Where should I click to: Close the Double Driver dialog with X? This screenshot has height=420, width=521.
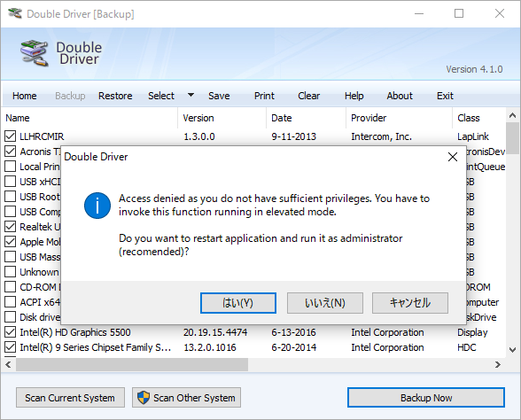click(453, 157)
